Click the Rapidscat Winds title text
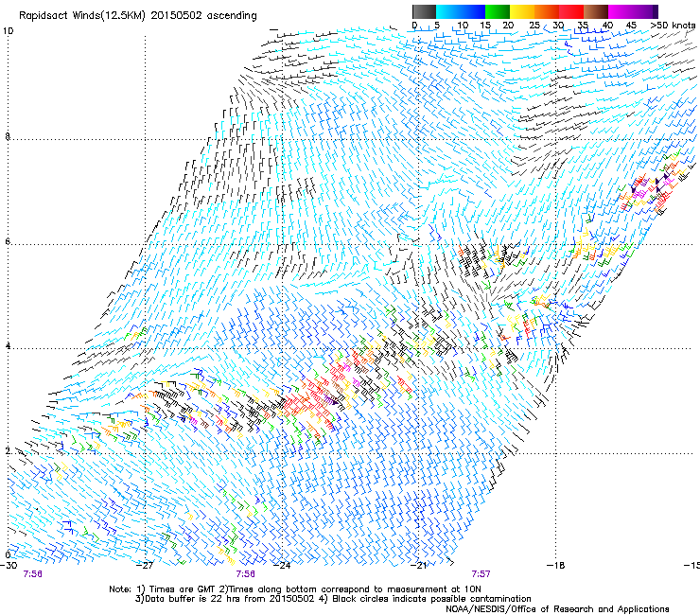 pos(138,15)
